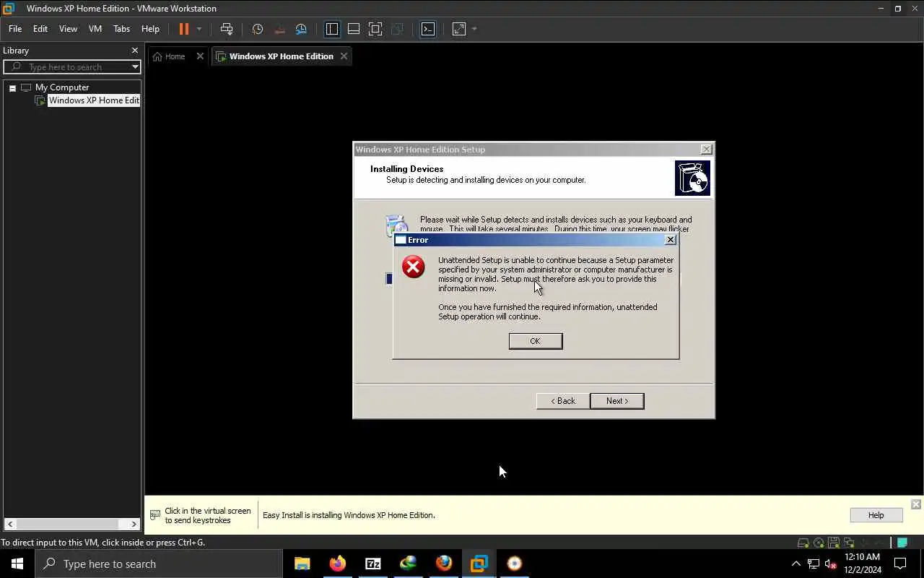This screenshot has height=578, width=924.
Task: Close the Windows XP Home Edition Setup window
Action: pos(706,150)
